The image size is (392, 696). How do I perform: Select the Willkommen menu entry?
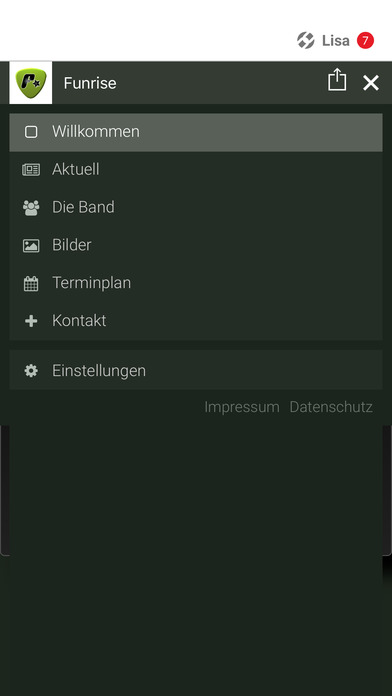196,132
